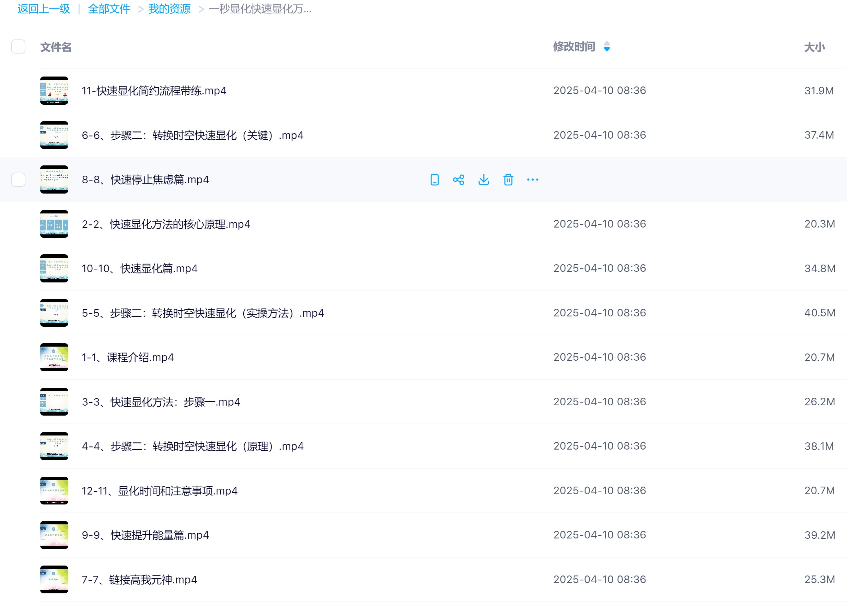Download 8-8、快速停止焦虑篇.mp4
The image size is (847, 616).
484,179
